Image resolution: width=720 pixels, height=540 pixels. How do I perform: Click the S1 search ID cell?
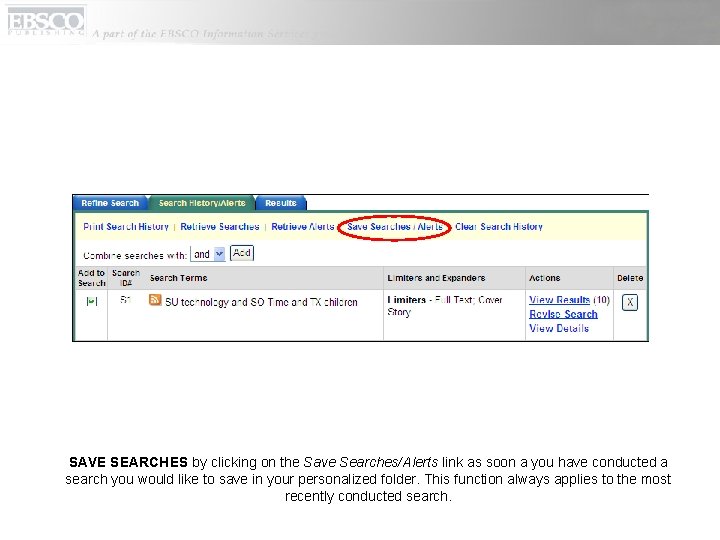tap(125, 300)
